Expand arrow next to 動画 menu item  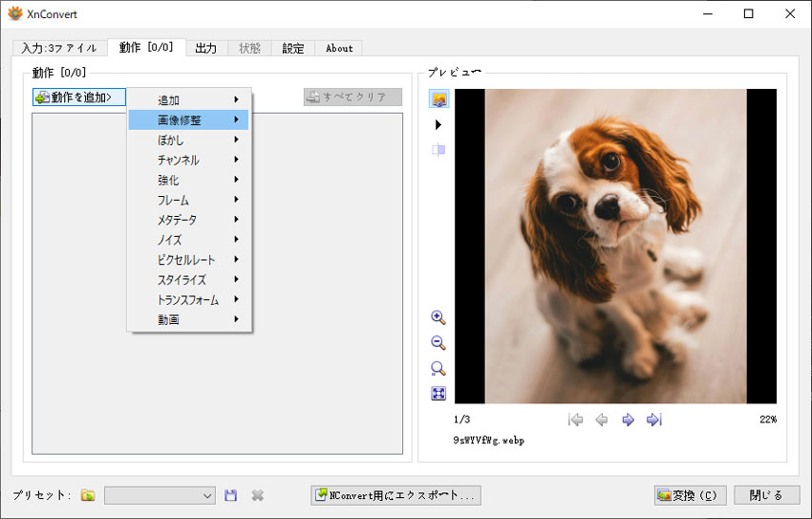pos(236,319)
